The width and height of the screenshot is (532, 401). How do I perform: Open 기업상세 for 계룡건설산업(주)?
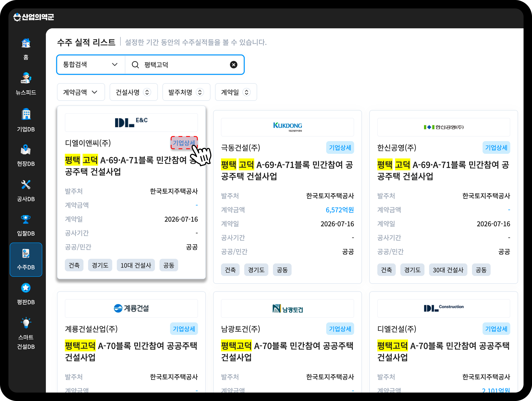tap(184, 329)
